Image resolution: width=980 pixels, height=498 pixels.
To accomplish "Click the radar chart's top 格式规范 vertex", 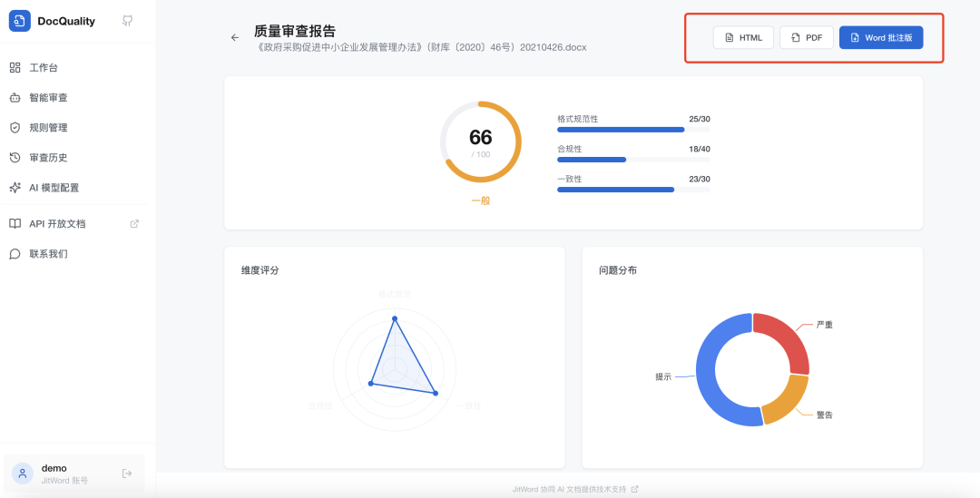I will (x=395, y=318).
